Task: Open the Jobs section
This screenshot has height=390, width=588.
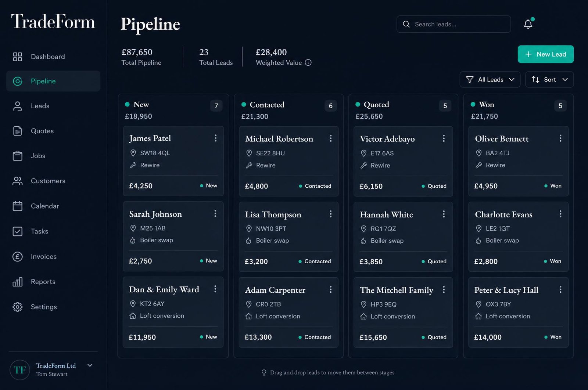Action: (53, 156)
